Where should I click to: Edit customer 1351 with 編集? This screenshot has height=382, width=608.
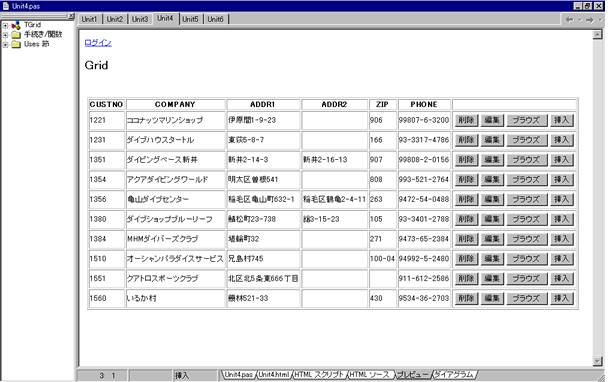tap(492, 160)
